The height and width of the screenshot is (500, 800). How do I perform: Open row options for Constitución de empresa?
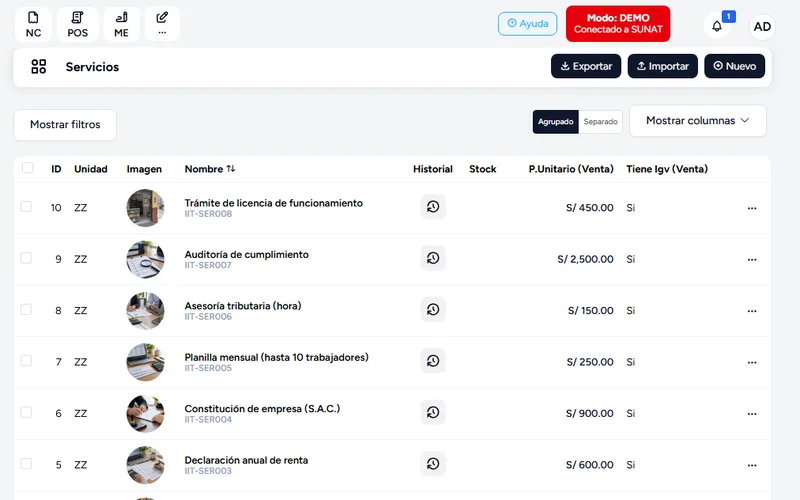[752, 414]
